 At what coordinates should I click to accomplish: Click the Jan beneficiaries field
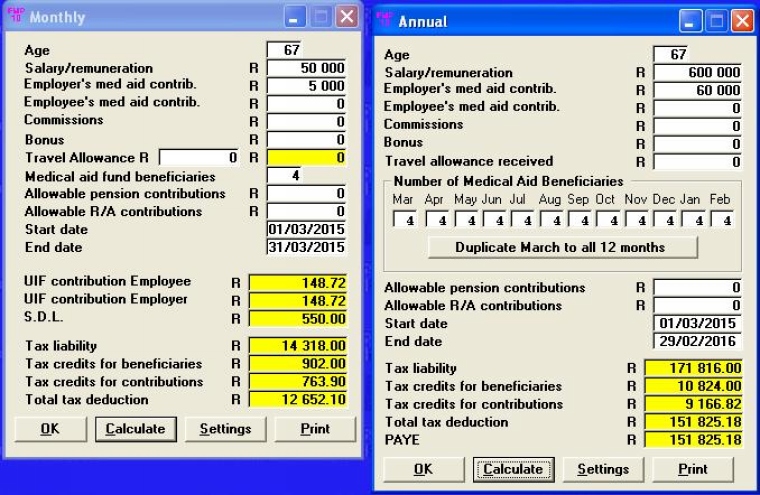coord(693,220)
